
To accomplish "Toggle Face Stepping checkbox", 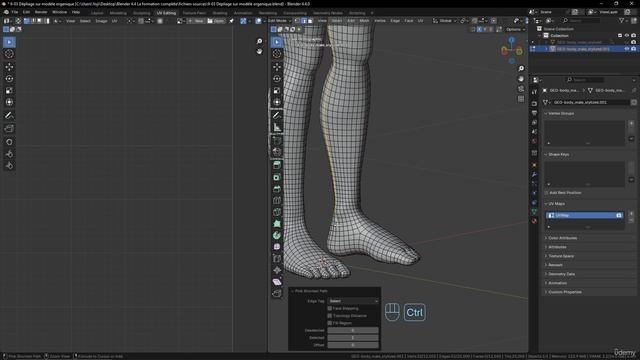I will click(x=330, y=309).
